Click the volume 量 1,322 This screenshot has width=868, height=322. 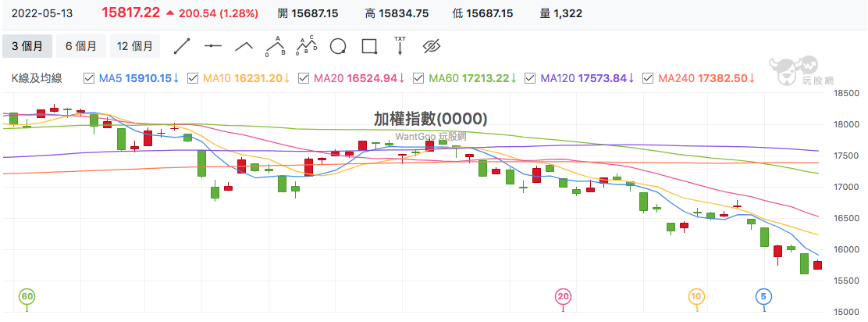point(560,14)
